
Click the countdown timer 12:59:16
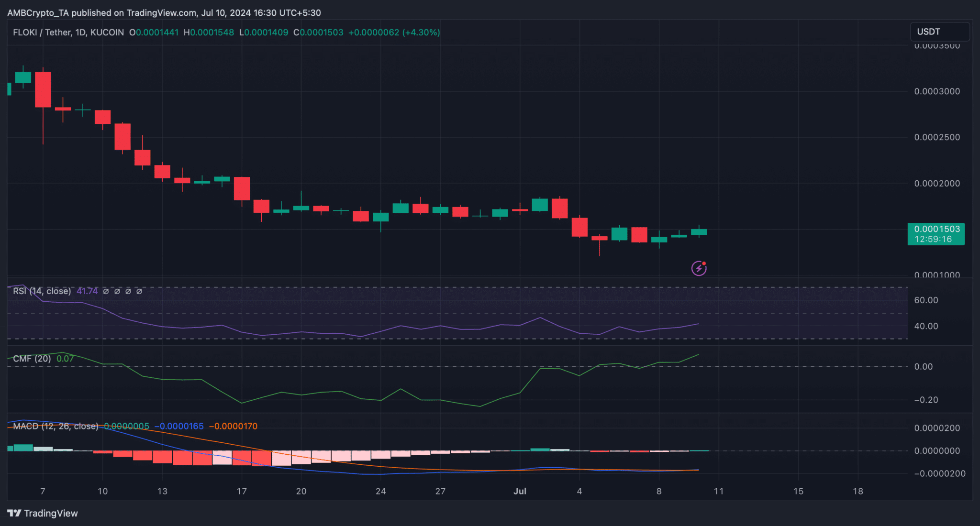[933, 239]
